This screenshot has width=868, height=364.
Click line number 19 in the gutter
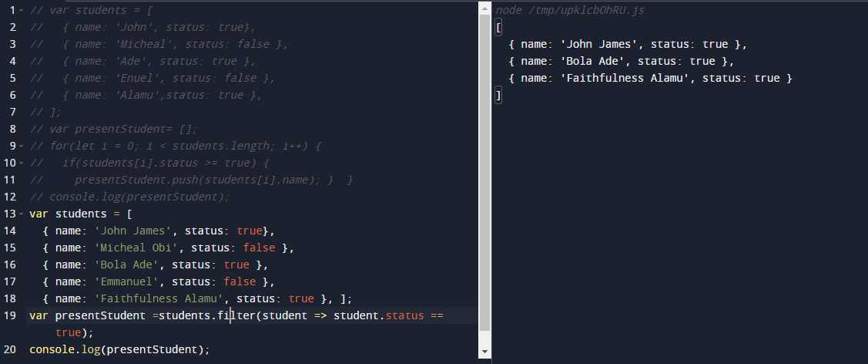click(x=9, y=315)
